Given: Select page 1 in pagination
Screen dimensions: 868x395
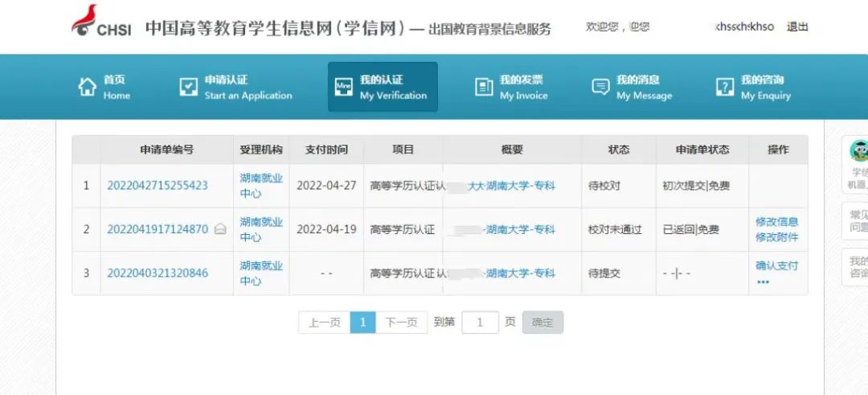Looking at the screenshot, I should pos(363,323).
